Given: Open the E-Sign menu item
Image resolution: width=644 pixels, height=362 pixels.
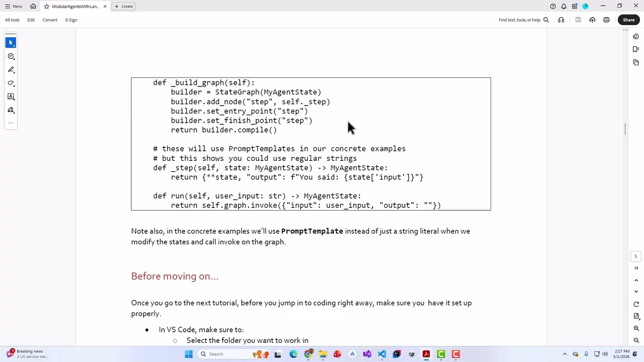Looking at the screenshot, I should (x=71, y=20).
